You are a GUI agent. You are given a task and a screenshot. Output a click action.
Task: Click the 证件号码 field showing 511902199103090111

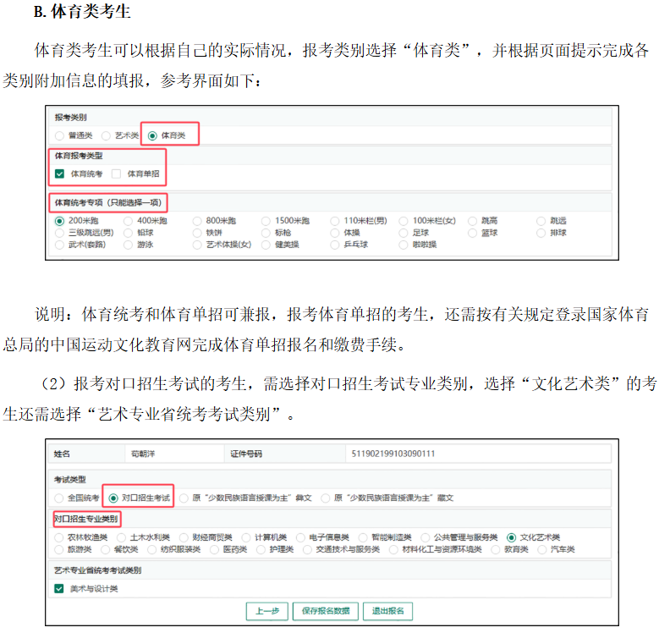tap(474, 454)
